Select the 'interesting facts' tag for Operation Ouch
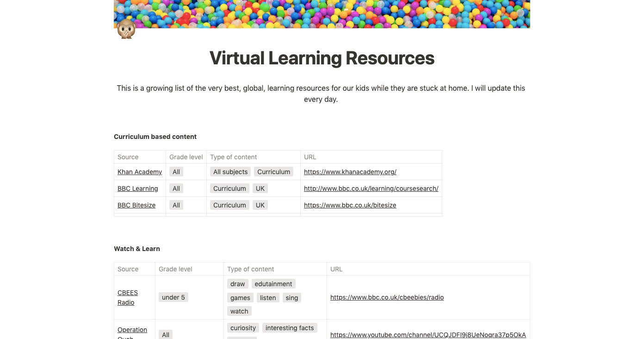The image size is (644, 339). point(290,328)
